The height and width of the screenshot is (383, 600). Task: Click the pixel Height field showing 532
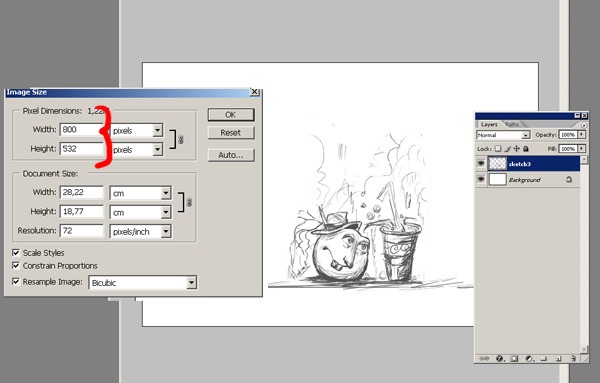point(82,148)
